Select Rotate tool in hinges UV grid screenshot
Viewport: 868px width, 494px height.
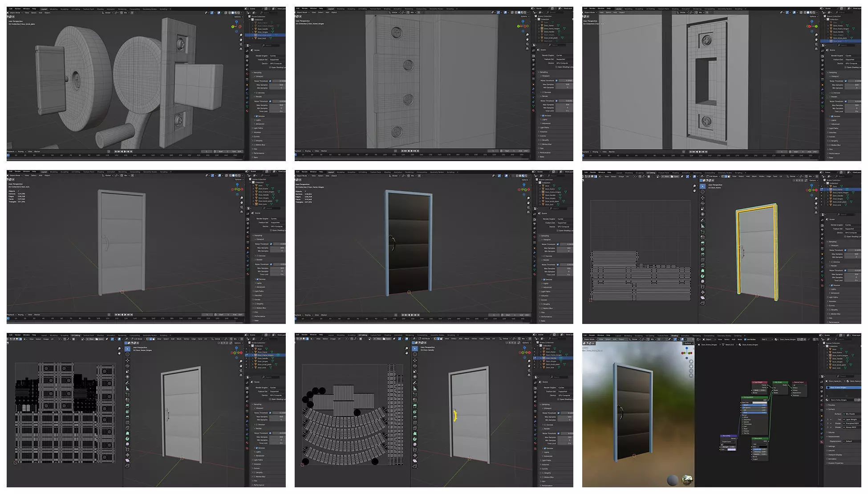(127, 366)
